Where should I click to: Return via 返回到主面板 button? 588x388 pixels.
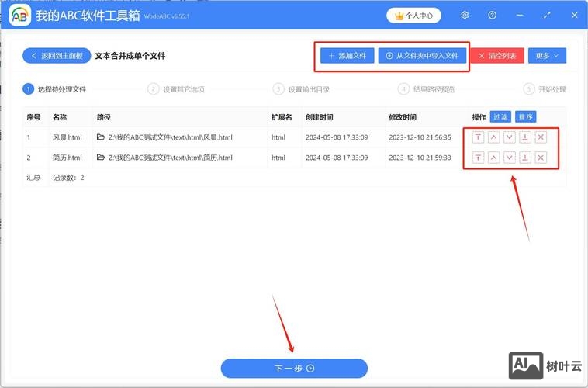(x=57, y=56)
